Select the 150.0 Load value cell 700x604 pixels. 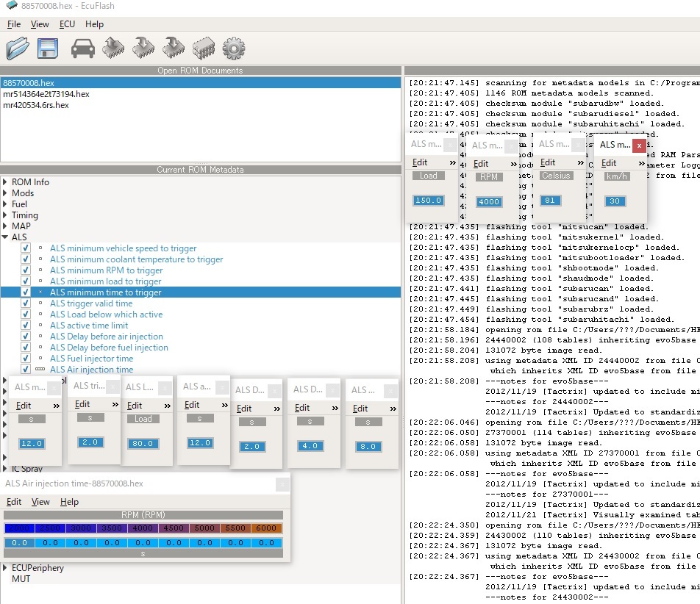coord(428,201)
